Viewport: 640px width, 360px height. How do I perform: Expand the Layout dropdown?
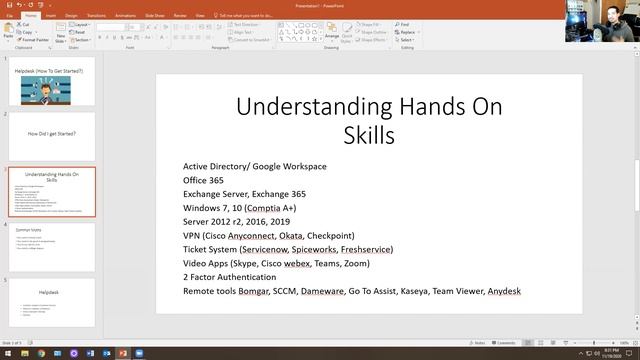click(80, 24)
